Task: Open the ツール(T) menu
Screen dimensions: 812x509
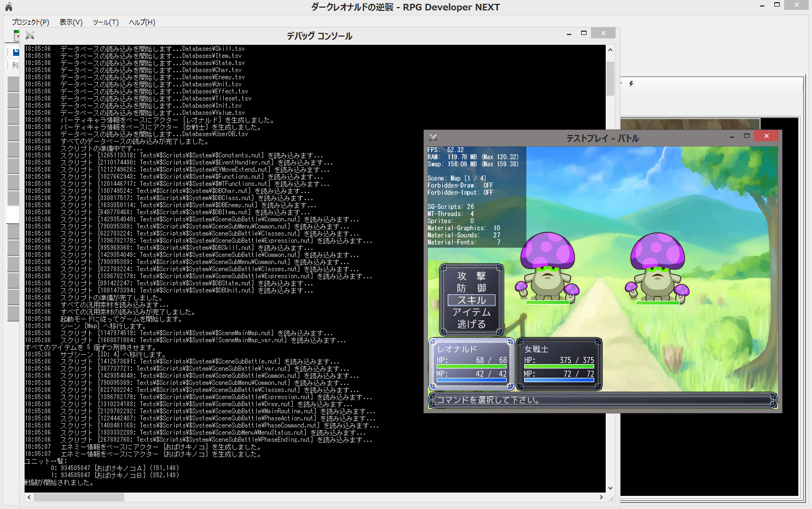Action: point(104,22)
